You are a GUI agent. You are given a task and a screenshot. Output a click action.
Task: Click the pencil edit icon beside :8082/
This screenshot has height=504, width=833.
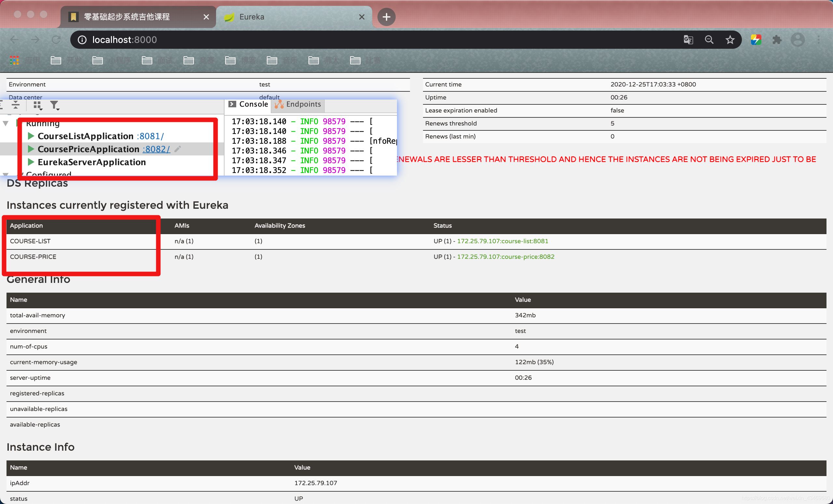pyautogui.click(x=178, y=149)
